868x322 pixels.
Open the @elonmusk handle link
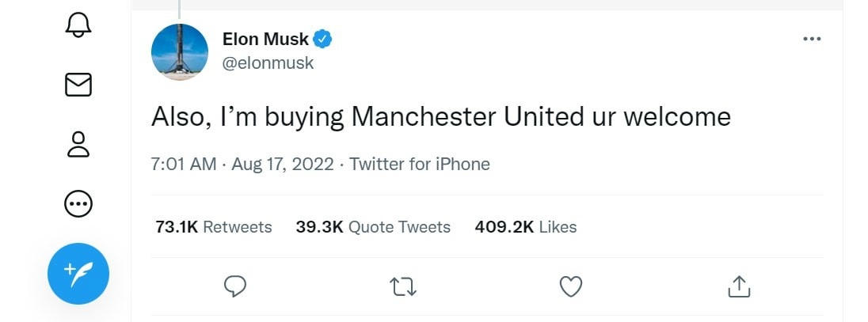pyautogui.click(x=268, y=63)
